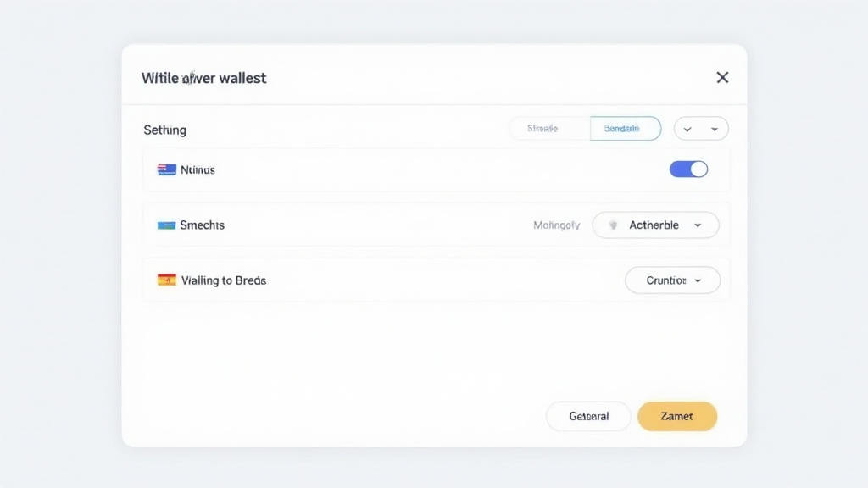Click the Sething section heading

pos(164,130)
